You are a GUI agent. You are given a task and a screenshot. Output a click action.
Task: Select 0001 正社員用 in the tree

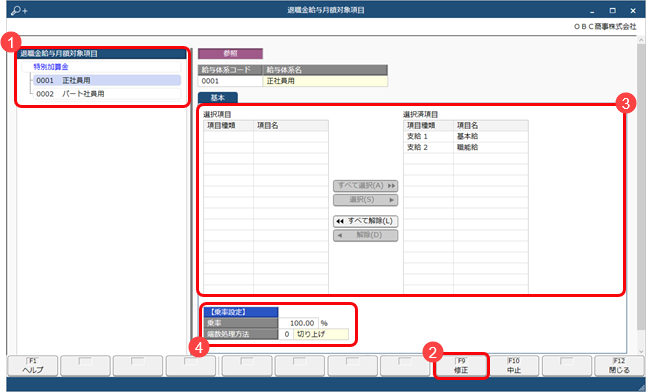click(108, 80)
